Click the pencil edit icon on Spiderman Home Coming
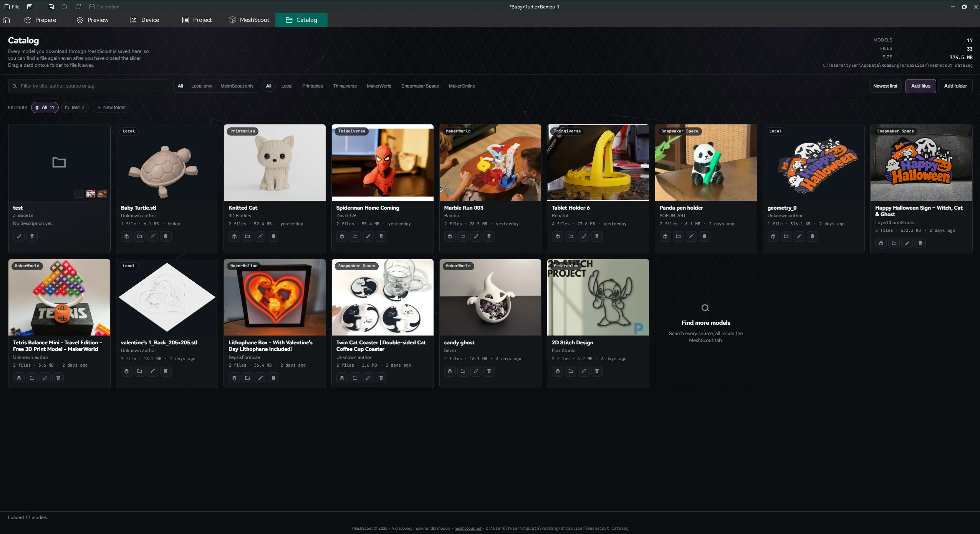 (368, 236)
